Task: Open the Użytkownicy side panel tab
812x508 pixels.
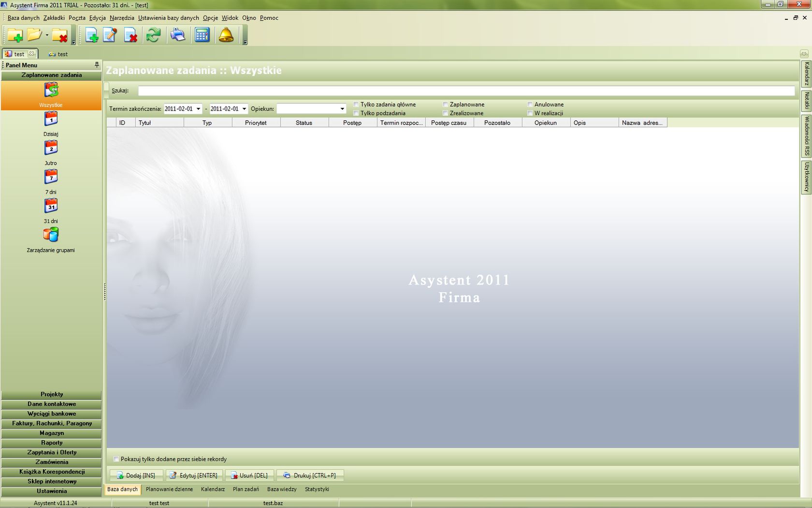Action: [806, 177]
